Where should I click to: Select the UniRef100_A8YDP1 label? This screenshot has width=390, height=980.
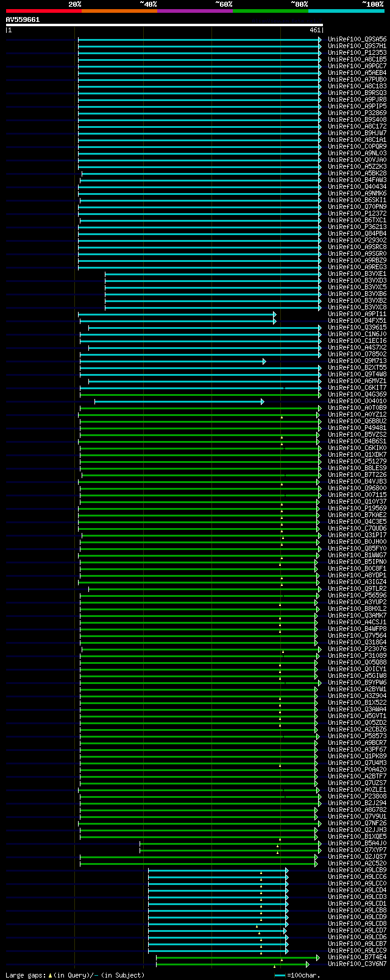(357, 575)
